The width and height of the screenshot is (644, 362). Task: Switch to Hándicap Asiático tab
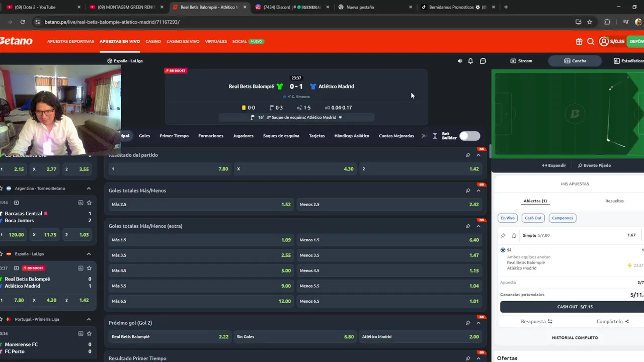(352, 136)
